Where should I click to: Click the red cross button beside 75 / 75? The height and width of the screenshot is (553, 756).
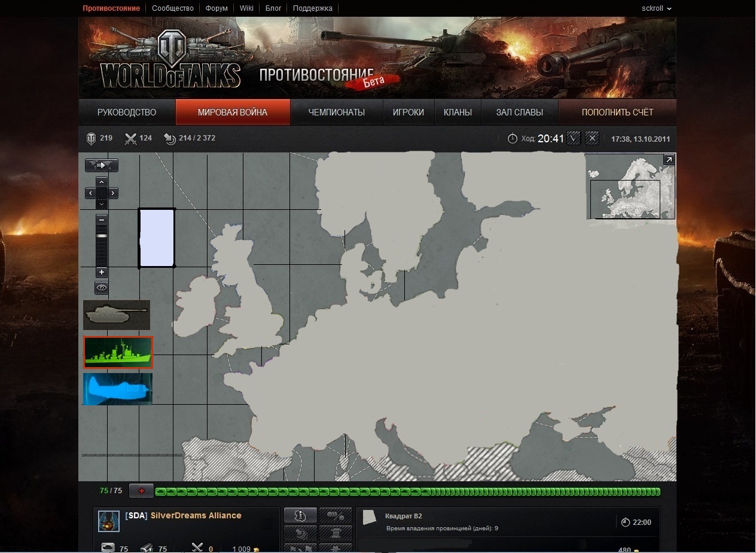coord(142,491)
